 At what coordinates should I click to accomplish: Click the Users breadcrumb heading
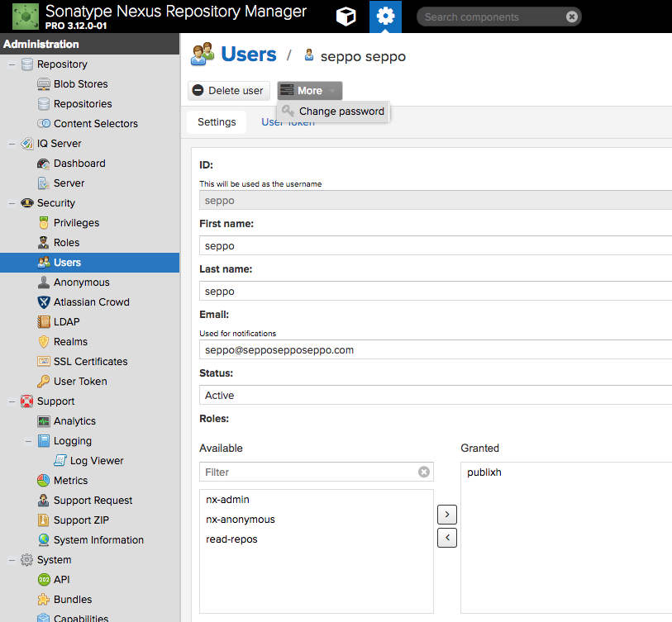coord(248,55)
